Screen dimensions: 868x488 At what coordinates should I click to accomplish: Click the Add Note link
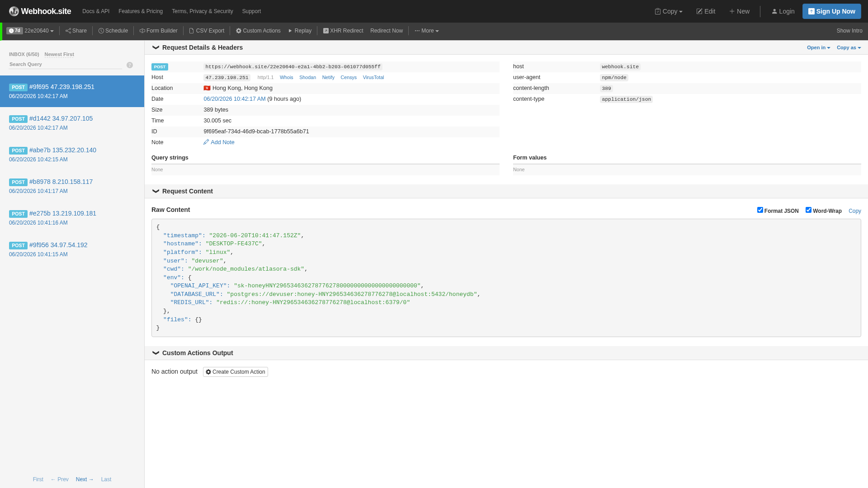pos(219,142)
